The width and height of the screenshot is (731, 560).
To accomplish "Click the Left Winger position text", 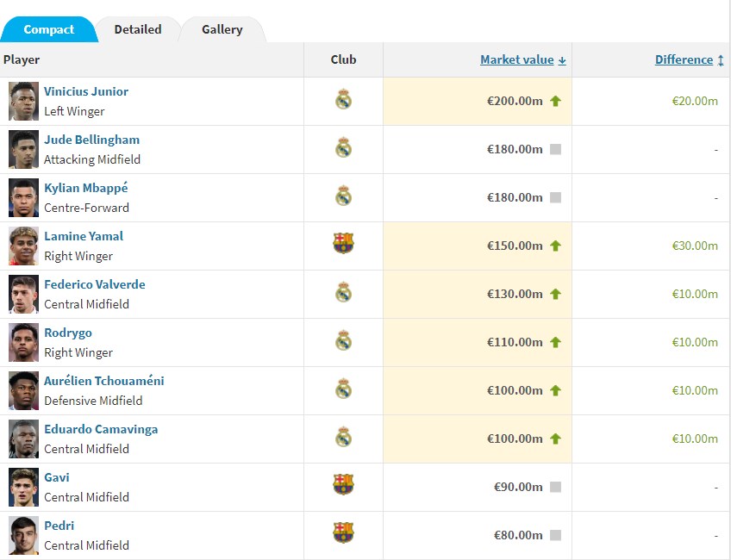I will click(x=74, y=111).
